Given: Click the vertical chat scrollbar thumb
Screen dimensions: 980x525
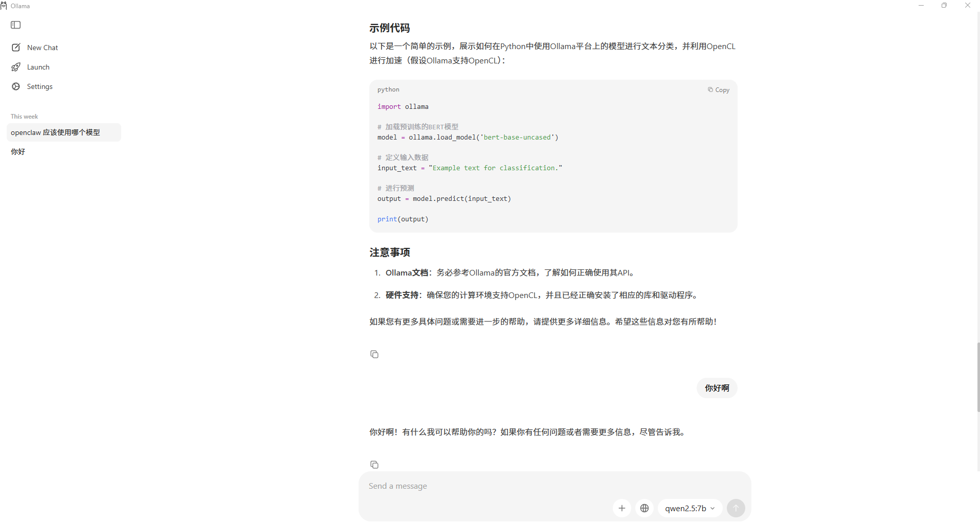Looking at the screenshot, I should [x=978, y=377].
